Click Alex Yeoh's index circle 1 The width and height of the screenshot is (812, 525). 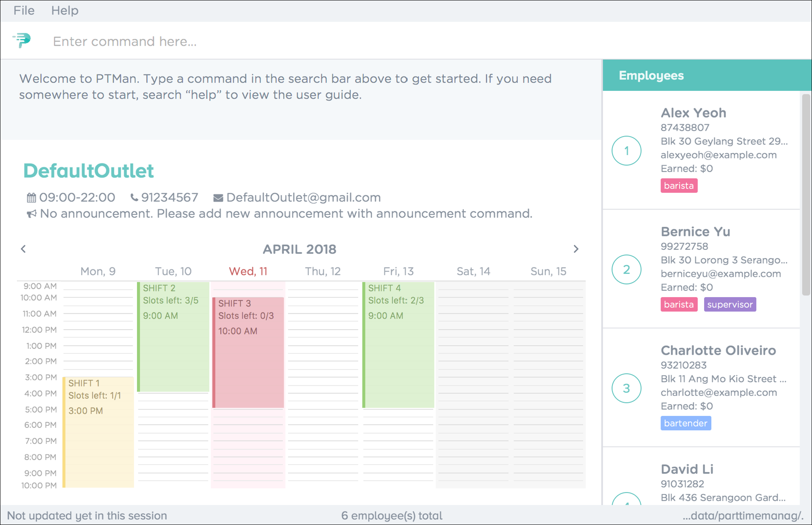click(x=626, y=151)
